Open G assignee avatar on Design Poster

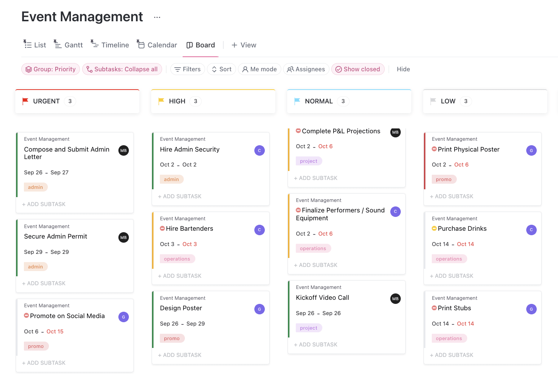[x=260, y=309]
